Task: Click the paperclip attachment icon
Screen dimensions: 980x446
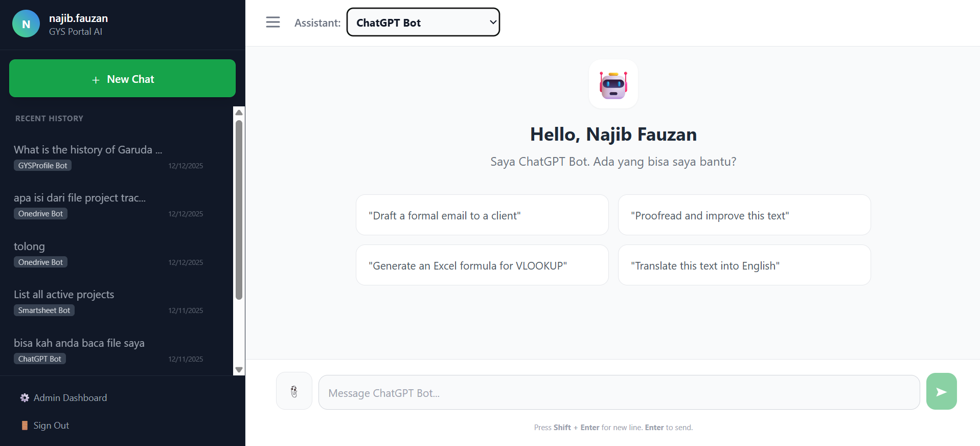Action: click(x=294, y=391)
